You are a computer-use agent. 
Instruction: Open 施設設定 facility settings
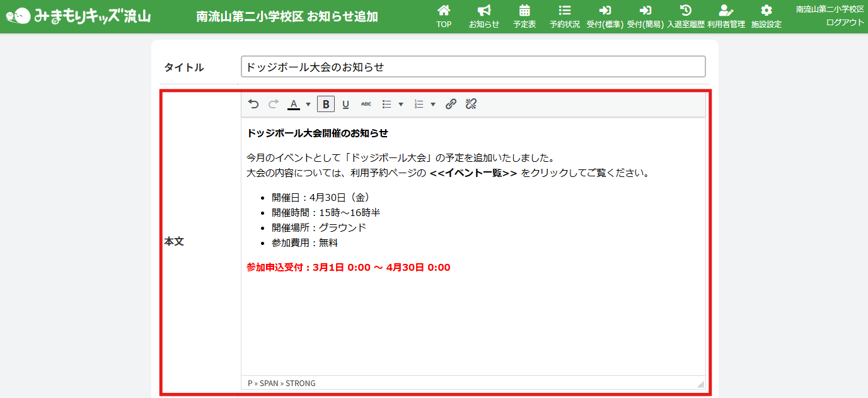[766, 16]
